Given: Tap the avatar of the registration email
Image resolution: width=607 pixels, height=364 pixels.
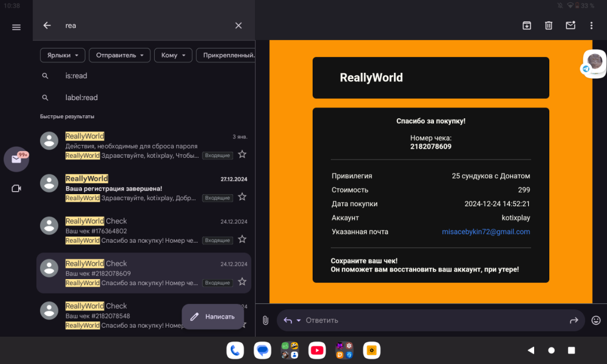Looking at the screenshot, I should 49,183.
